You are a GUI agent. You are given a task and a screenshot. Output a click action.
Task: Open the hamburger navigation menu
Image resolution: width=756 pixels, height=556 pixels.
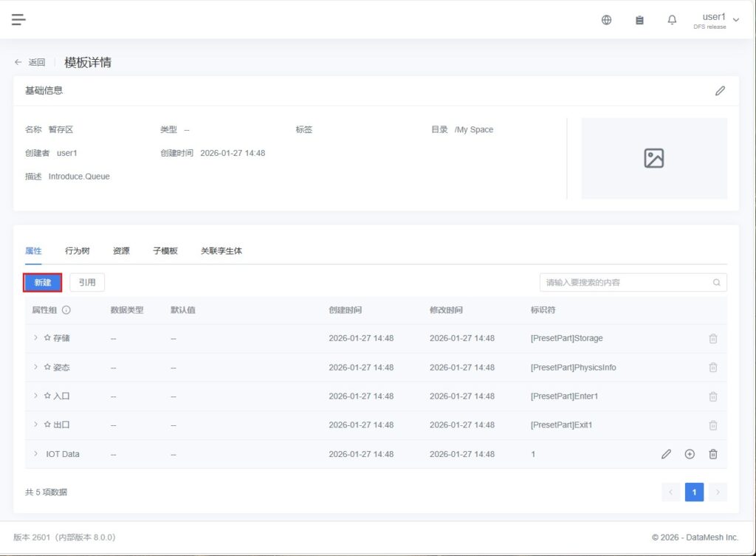tap(18, 20)
